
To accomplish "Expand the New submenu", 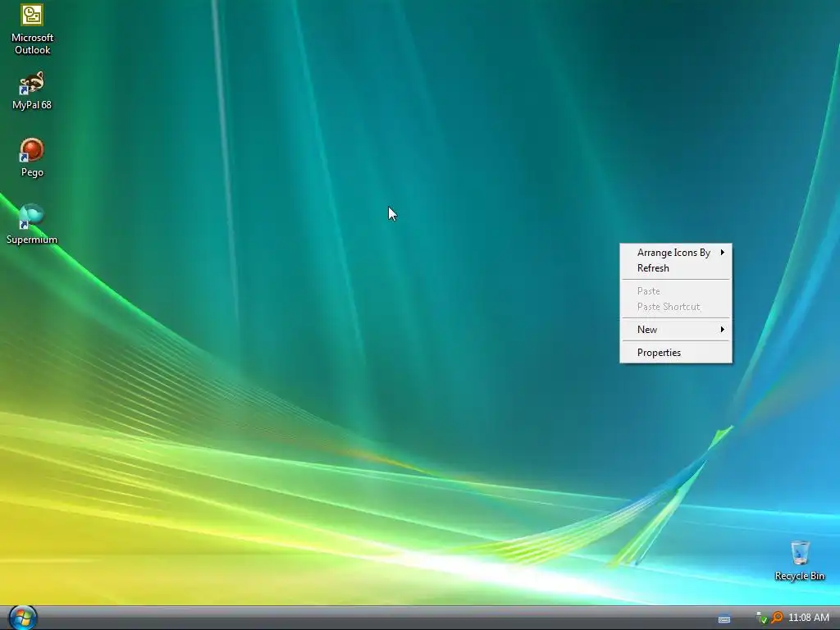I will click(676, 330).
